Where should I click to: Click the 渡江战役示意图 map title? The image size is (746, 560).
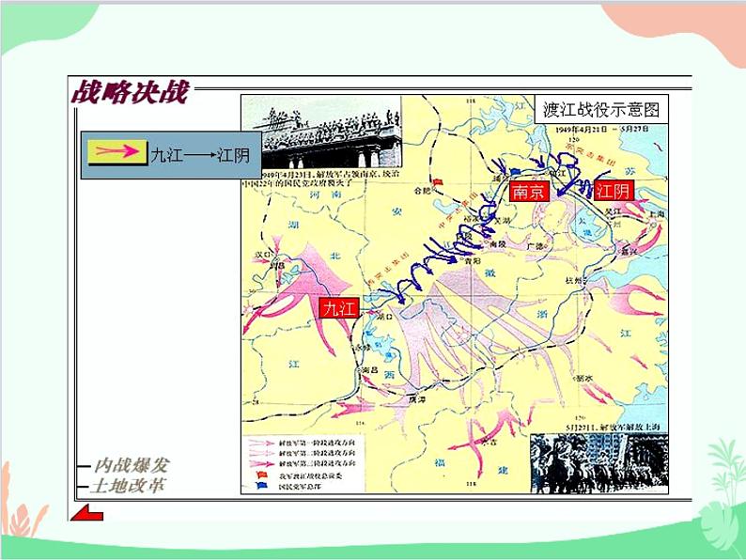click(601, 109)
